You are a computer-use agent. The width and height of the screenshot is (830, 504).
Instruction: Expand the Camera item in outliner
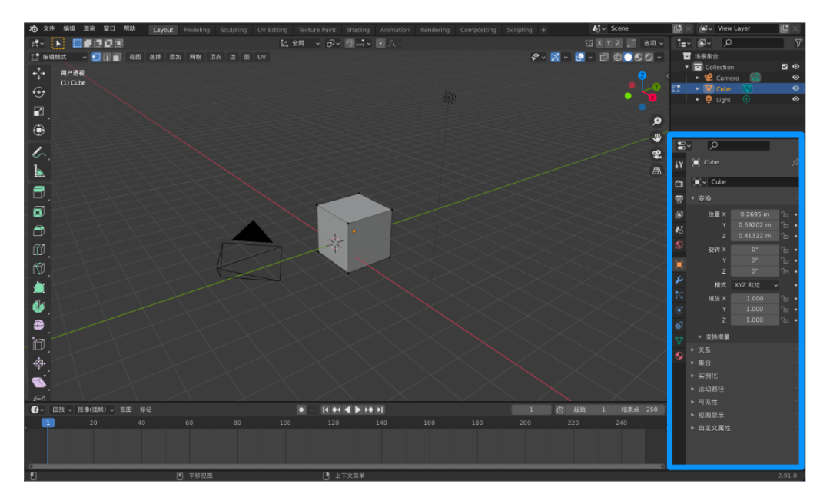(698, 78)
